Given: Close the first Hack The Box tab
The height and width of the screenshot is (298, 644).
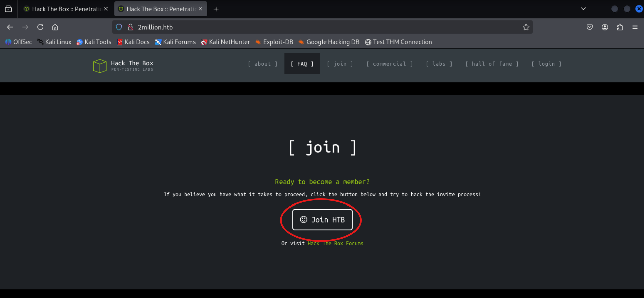Looking at the screenshot, I should coord(106,9).
